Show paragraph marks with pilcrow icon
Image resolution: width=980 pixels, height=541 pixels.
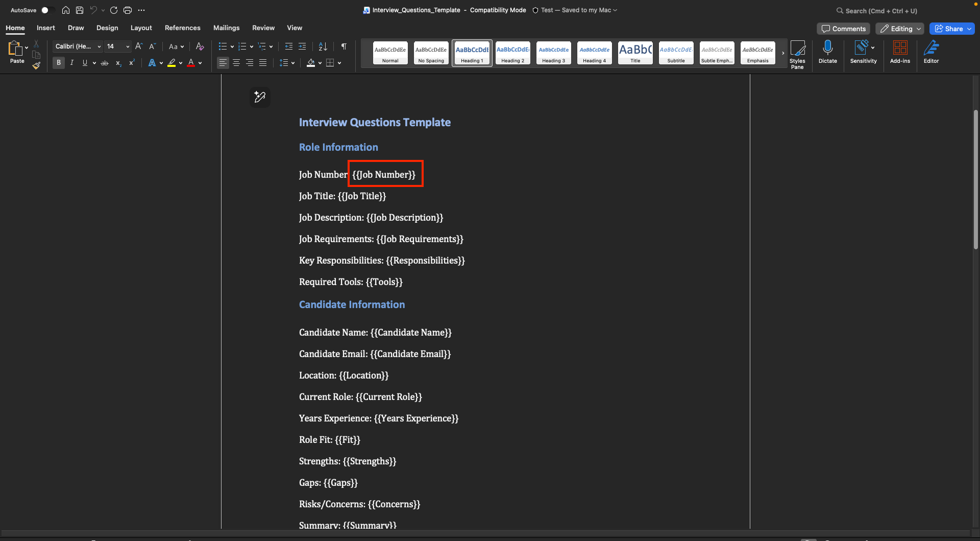(x=344, y=46)
